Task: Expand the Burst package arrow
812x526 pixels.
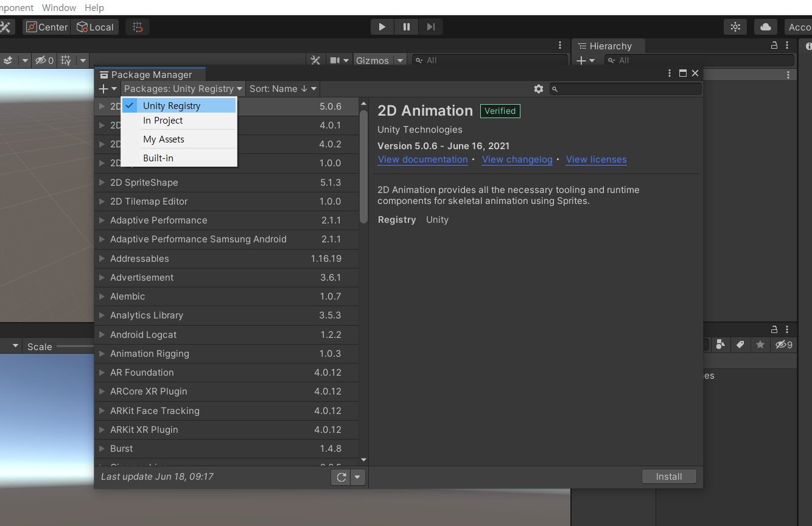Action: pyautogui.click(x=102, y=448)
